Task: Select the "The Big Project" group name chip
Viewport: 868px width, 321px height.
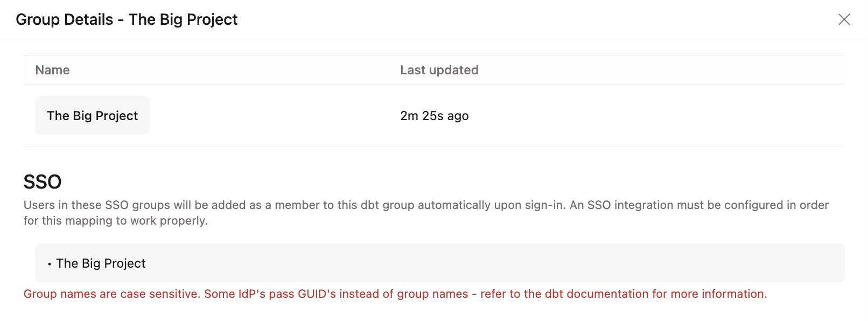Action: coord(92,115)
